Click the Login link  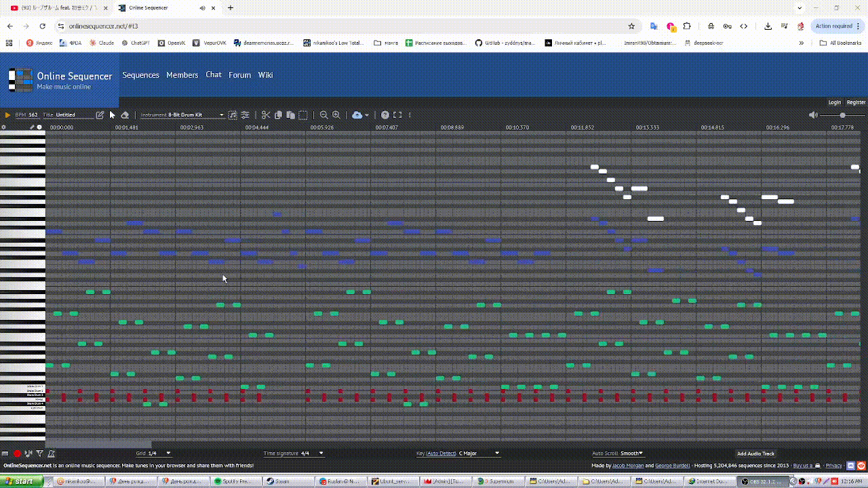835,102
